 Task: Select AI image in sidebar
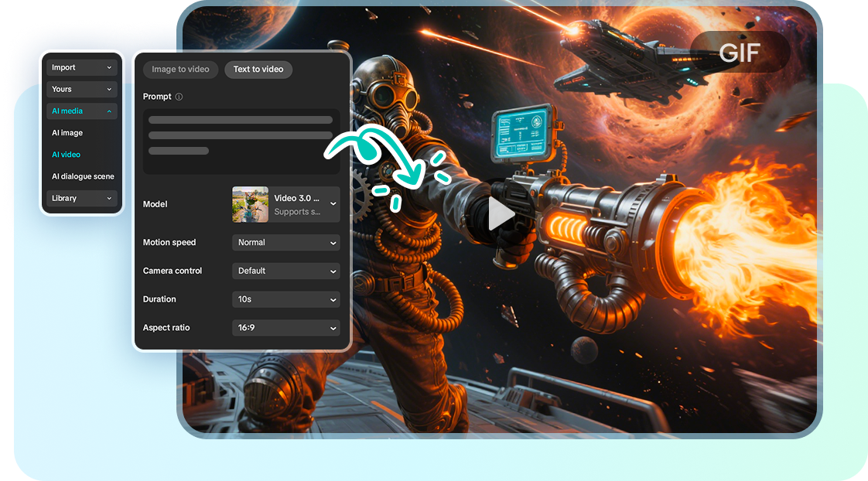click(67, 133)
